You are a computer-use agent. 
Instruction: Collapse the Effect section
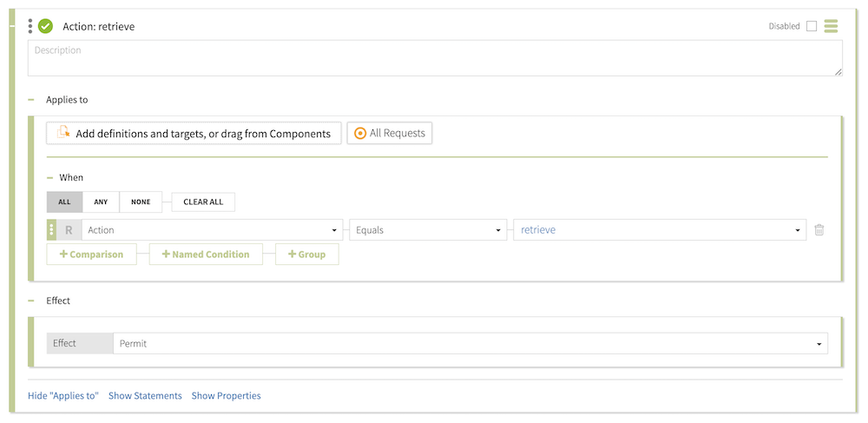(x=31, y=301)
